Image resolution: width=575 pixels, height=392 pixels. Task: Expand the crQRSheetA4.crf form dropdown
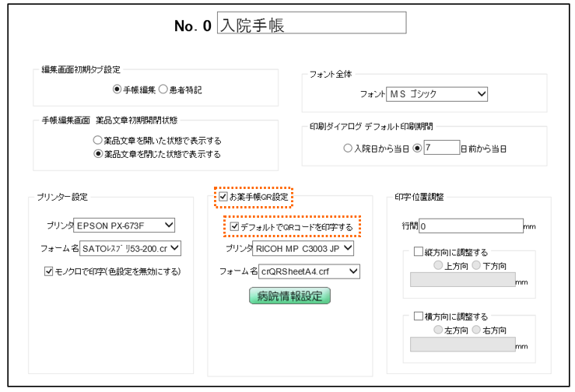[309, 271]
